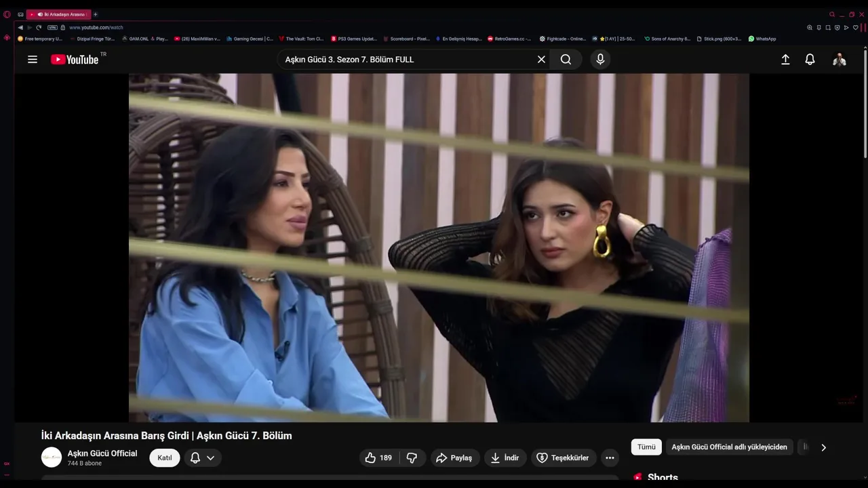Take a snapshot with browser snapshot icon
The image size is (868, 488).
(x=828, y=27)
